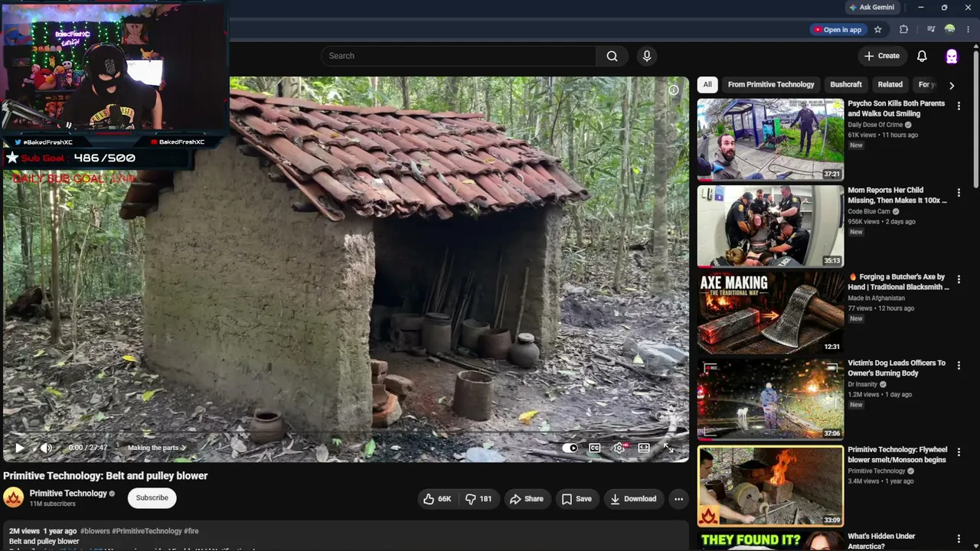Viewport: 980px width, 551px height.
Task: Focus the YouTube search field
Action: (459, 56)
